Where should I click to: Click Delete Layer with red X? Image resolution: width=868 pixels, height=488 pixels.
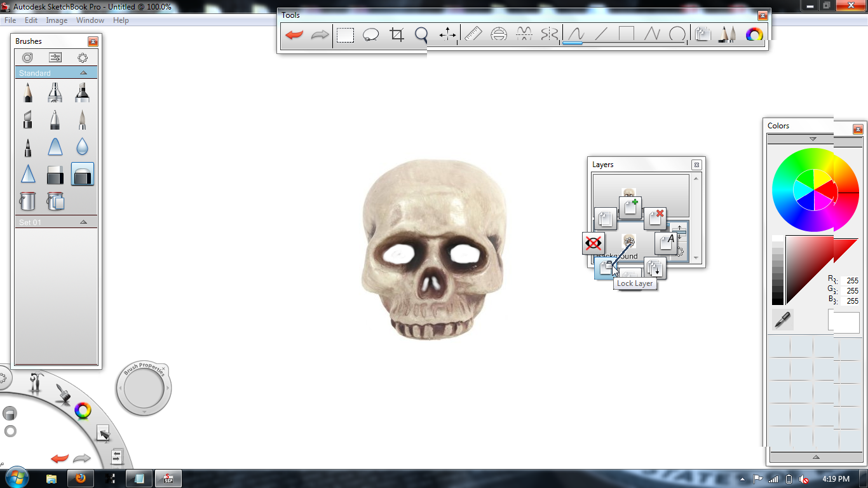pos(655,218)
